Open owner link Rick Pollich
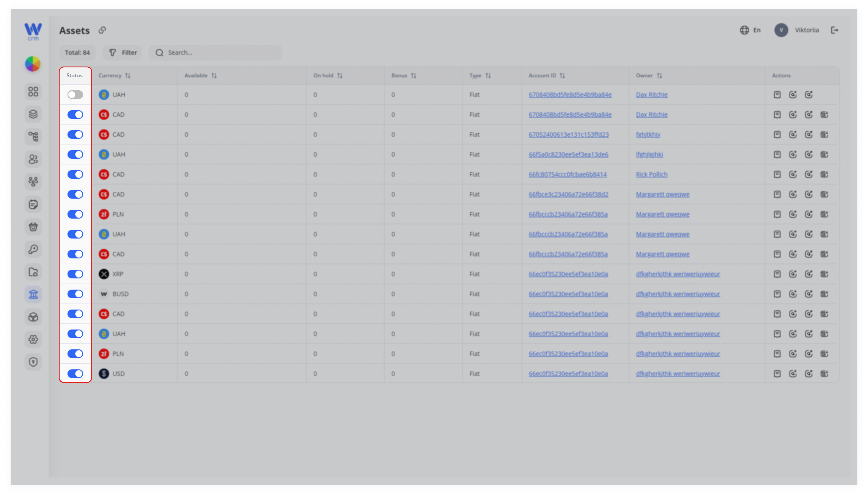This screenshot has height=497, width=868. pos(652,174)
